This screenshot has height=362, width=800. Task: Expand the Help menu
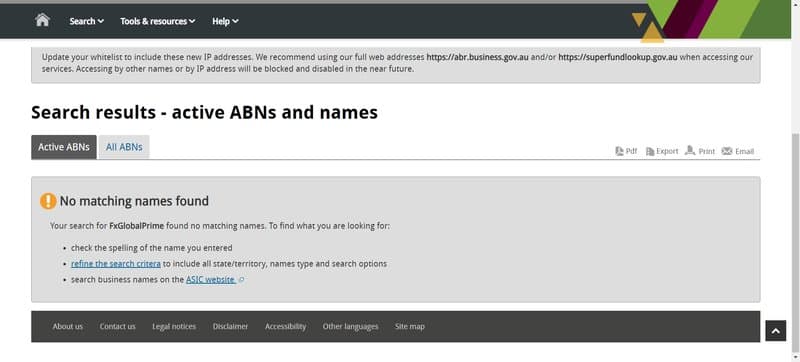coord(226,21)
